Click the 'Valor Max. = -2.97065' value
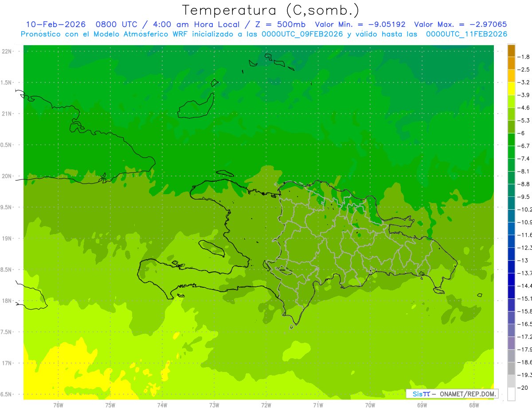The image size is (532, 411). pyautogui.click(x=460, y=24)
